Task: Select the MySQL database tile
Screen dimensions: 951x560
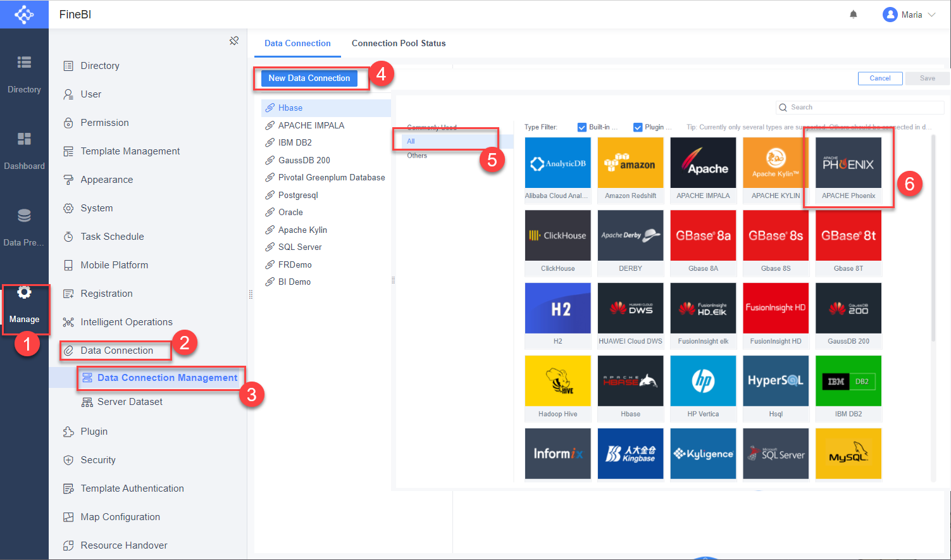Action: [x=848, y=454]
